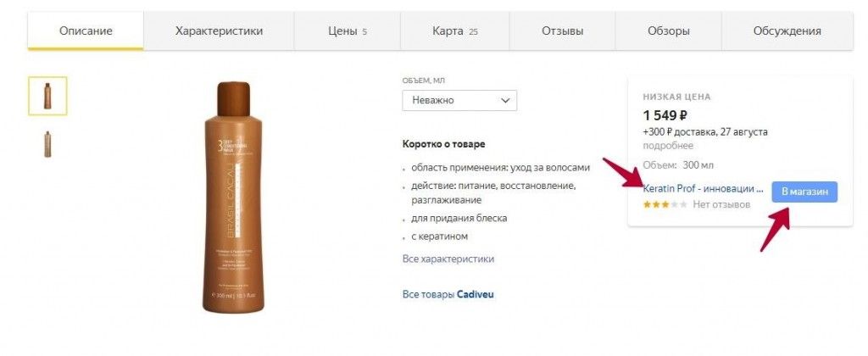Image resolution: width=868 pixels, height=356 pixels.
Task: Open the Обсуждения tab
Action: click(x=787, y=31)
